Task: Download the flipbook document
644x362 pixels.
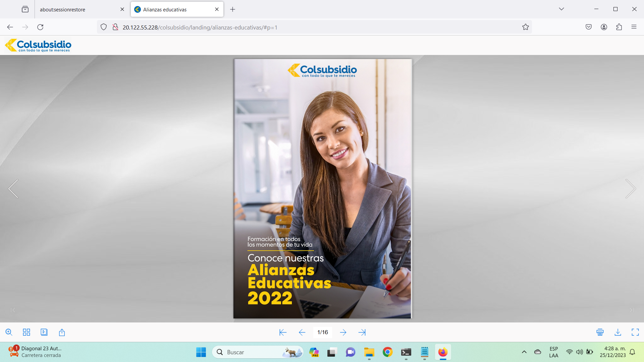Action: [618, 332]
